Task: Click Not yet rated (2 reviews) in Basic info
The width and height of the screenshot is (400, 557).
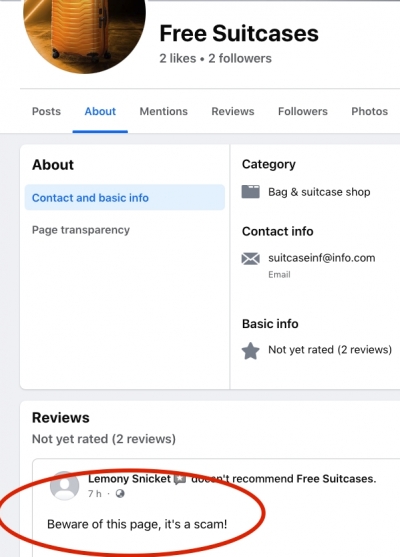Action: pos(330,350)
